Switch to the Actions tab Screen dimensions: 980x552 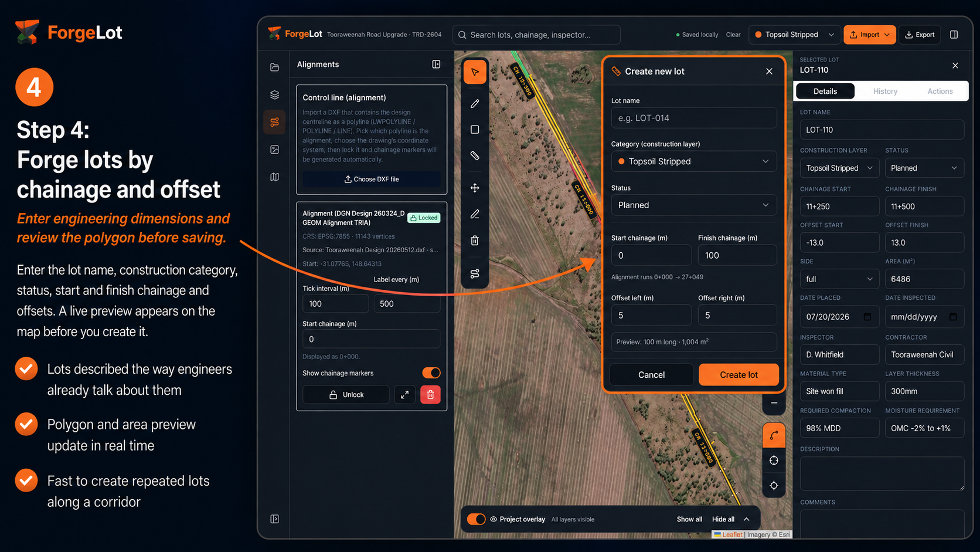940,91
